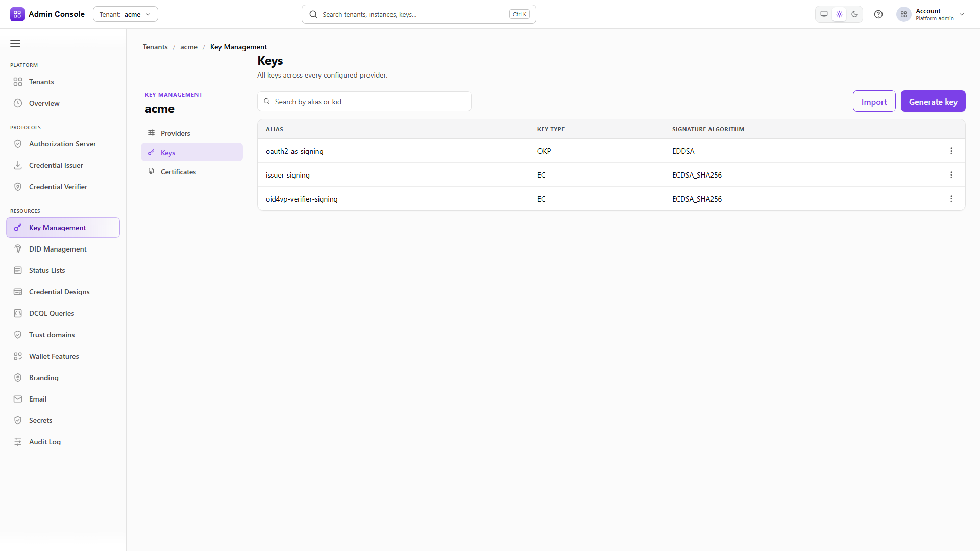The width and height of the screenshot is (980, 551).
Task: Click the EDDSA algorithm cell
Action: click(683, 151)
